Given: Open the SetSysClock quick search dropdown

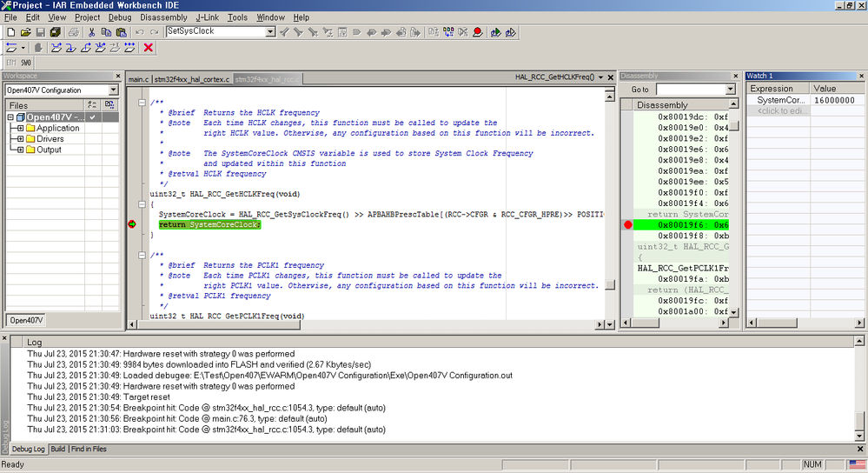Looking at the screenshot, I should pyautogui.click(x=270, y=31).
